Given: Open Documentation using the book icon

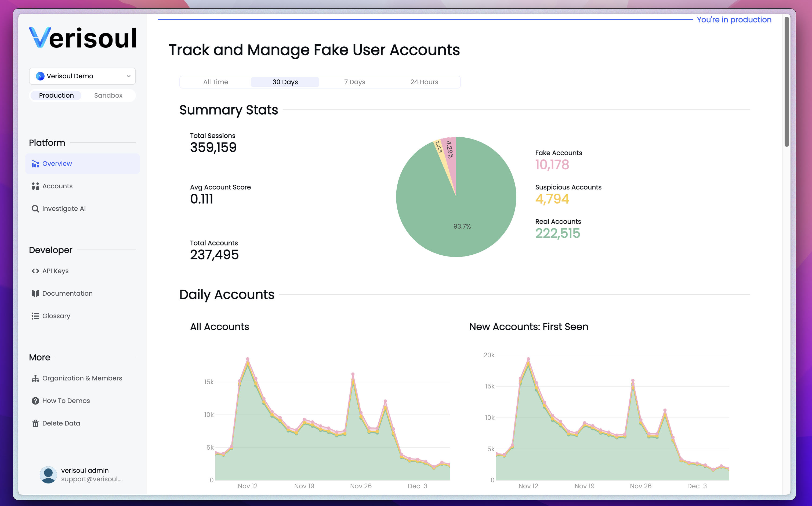Looking at the screenshot, I should click(x=35, y=293).
